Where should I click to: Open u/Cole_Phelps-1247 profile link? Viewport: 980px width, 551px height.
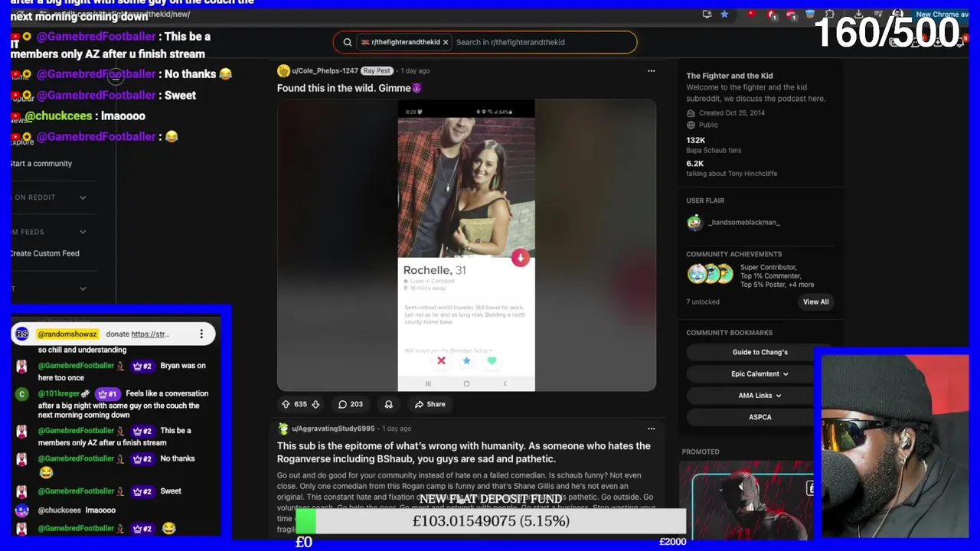coord(325,70)
